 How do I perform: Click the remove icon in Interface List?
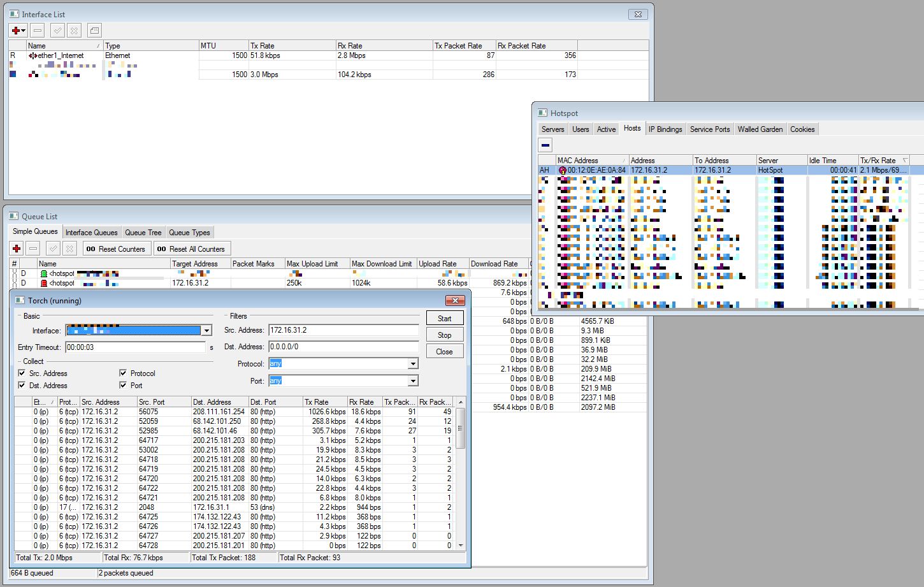pos(38,31)
